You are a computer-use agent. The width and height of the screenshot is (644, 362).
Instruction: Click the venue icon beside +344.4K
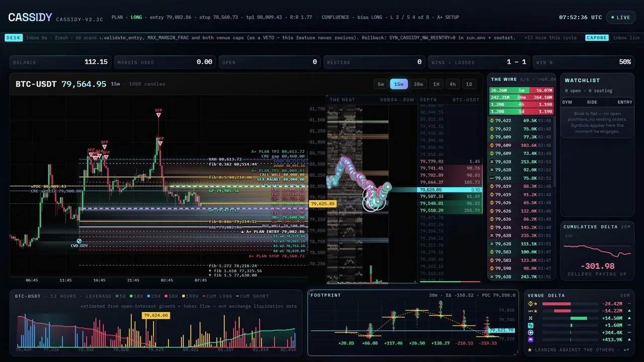530,332
